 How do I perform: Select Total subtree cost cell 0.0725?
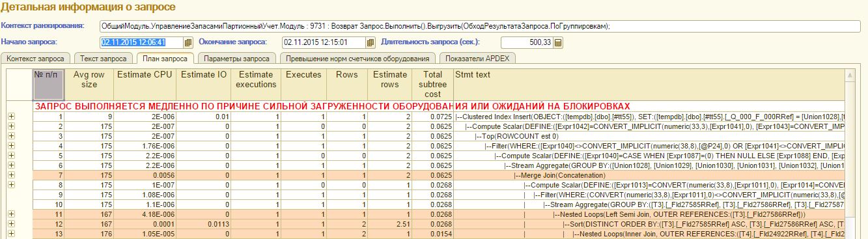pyautogui.click(x=432, y=116)
